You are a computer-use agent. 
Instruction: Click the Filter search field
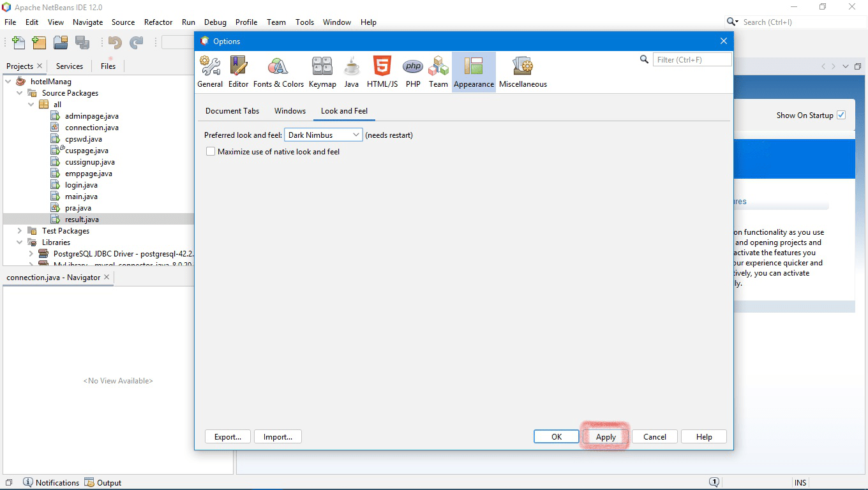pos(692,59)
